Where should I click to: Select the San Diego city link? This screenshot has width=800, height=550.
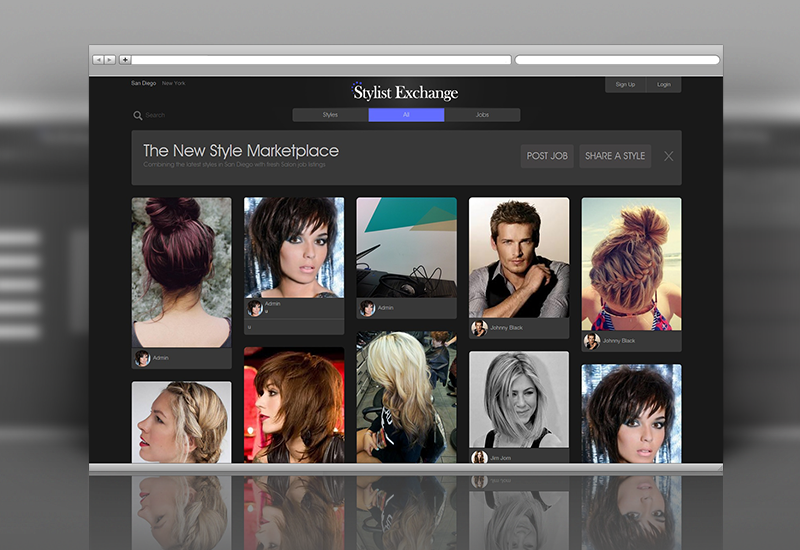point(143,83)
